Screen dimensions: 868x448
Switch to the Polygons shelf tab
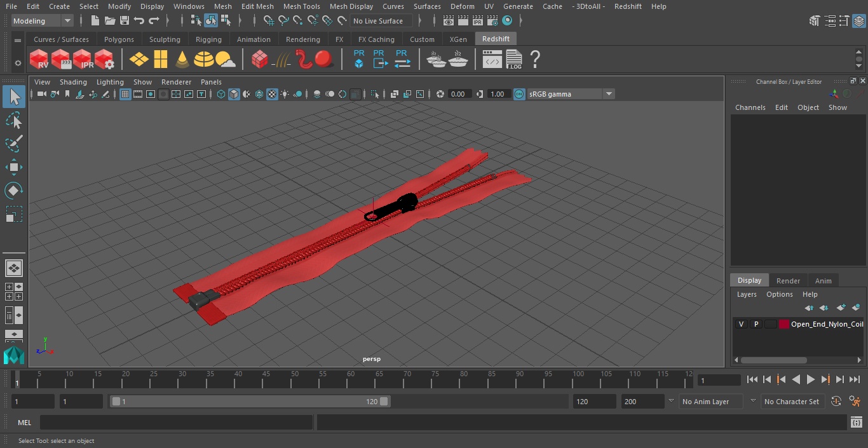(x=119, y=39)
